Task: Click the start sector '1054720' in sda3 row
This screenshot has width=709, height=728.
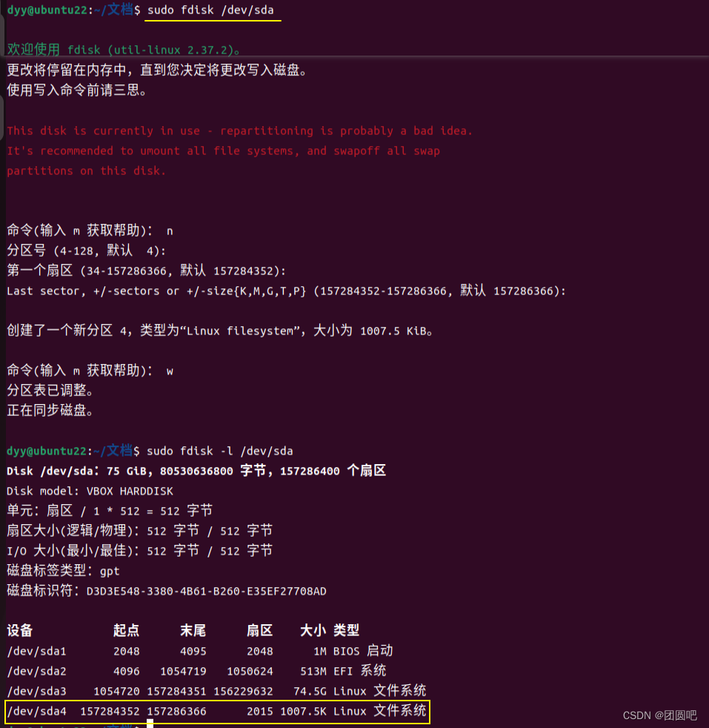Action: point(116,691)
